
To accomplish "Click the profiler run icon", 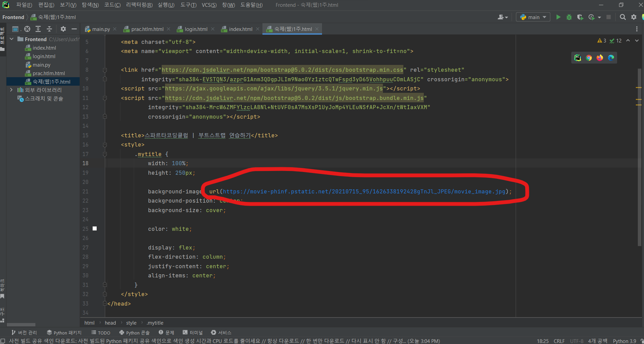I will point(592,17).
